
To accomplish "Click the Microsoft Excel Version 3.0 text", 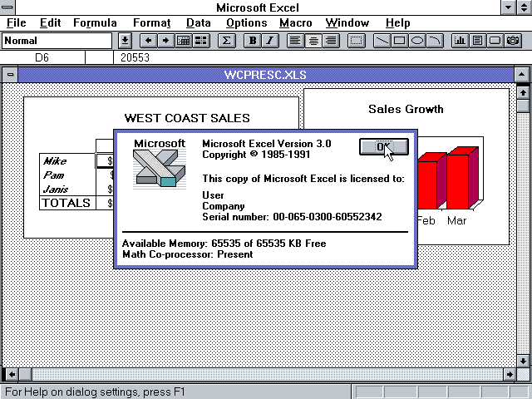I will [x=267, y=144].
